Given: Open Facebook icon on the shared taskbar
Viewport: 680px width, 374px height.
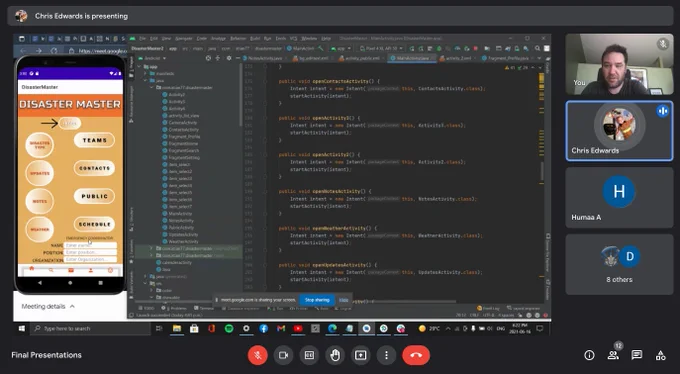Looking at the screenshot, I should [264, 328].
